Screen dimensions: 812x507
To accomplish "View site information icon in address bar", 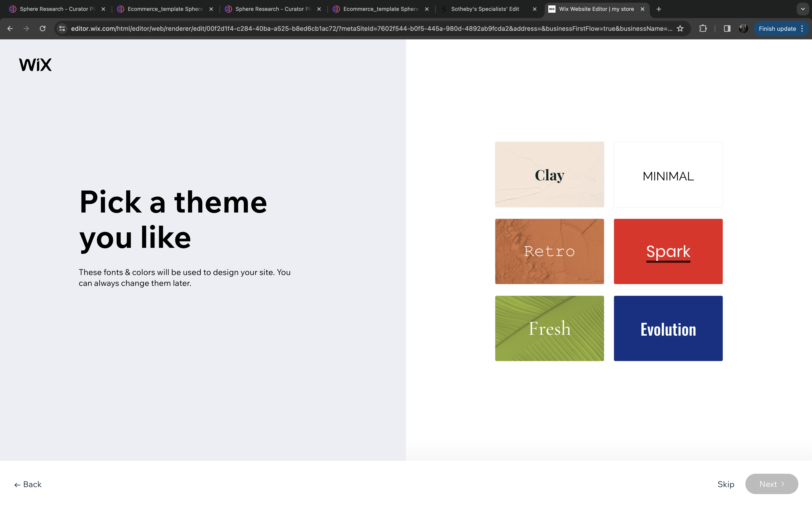I will coord(62,29).
